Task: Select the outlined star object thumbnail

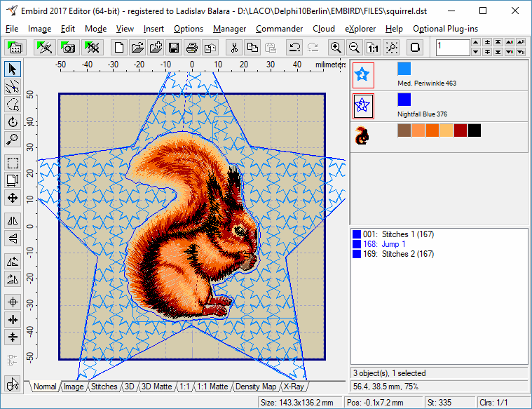Action: point(363,106)
